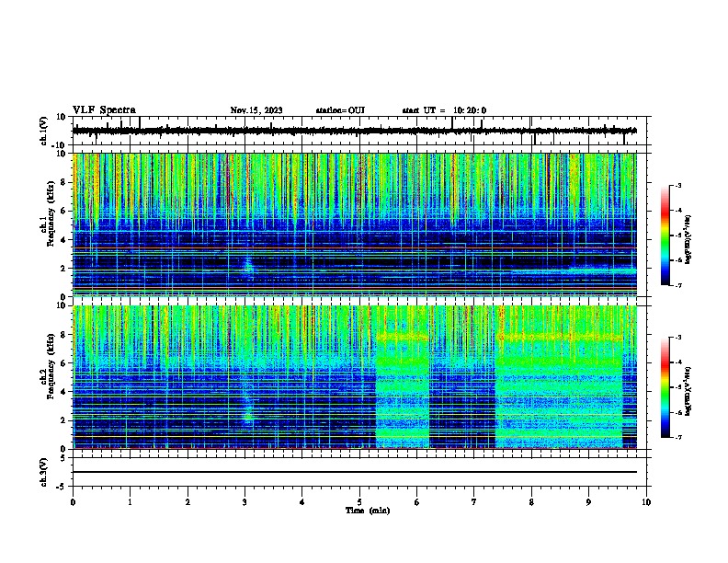
Task: Select the date label "Nov.15, 2023"
Action: coord(256,110)
